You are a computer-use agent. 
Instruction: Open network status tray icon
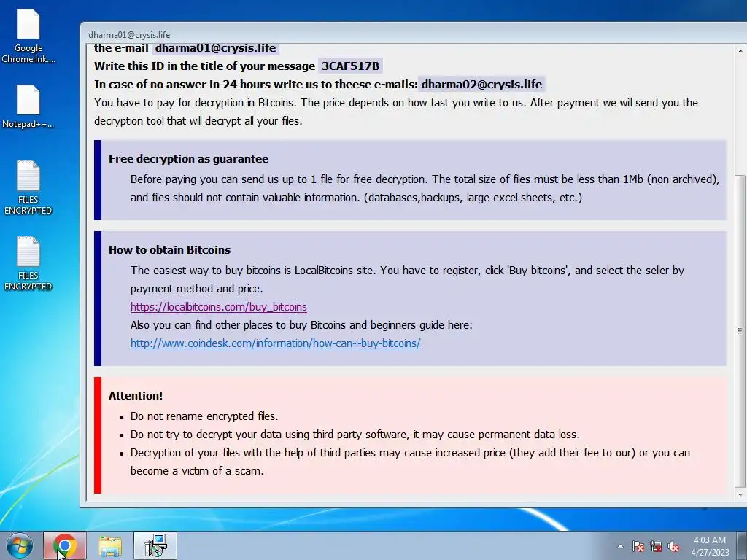coord(656,546)
